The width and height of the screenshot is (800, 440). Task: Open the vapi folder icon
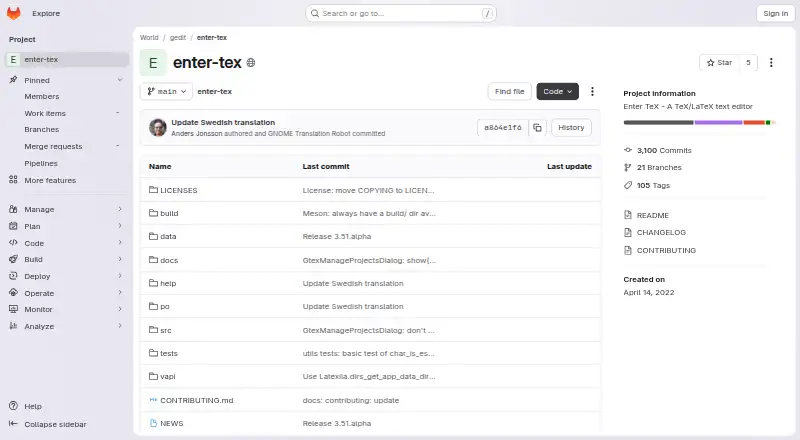pyautogui.click(x=153, y=376)
